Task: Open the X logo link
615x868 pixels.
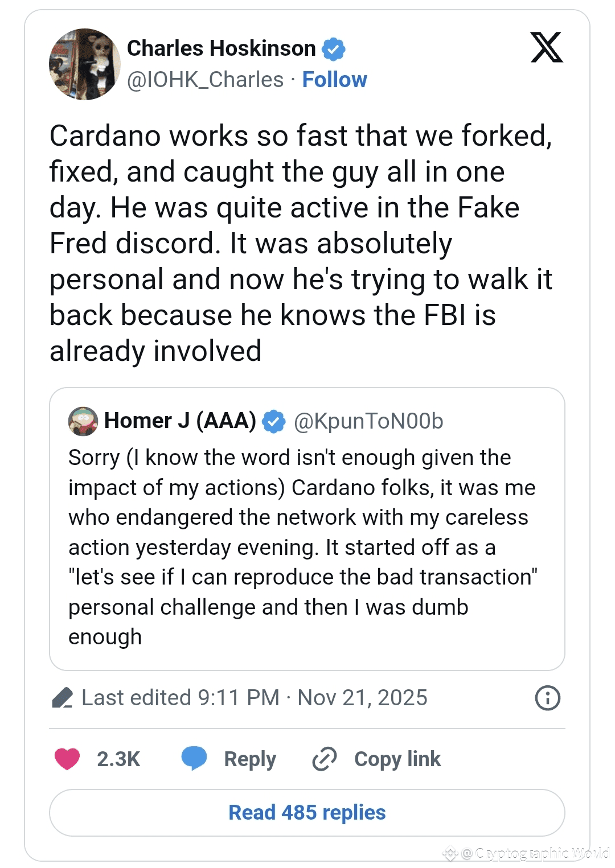Action: [546, 47]
